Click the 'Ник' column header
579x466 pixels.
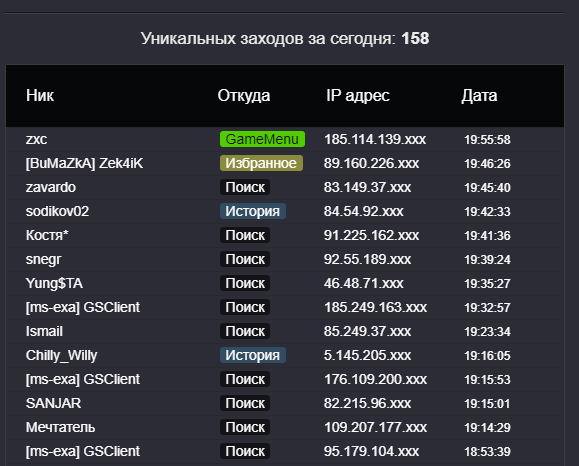40,96
